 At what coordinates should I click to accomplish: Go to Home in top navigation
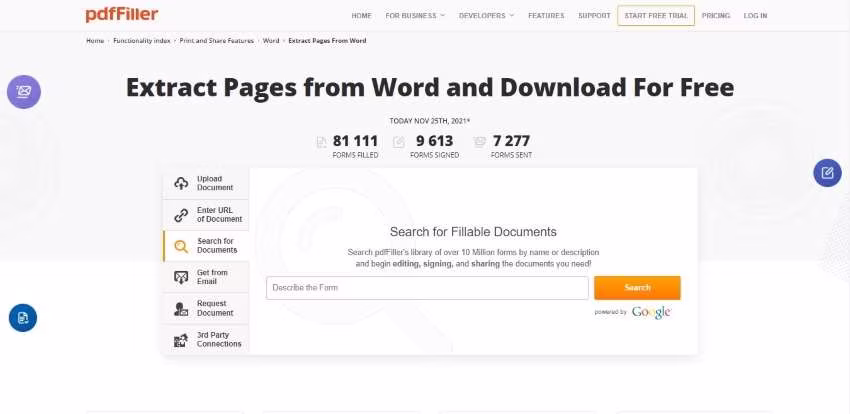tap(362, 16)
